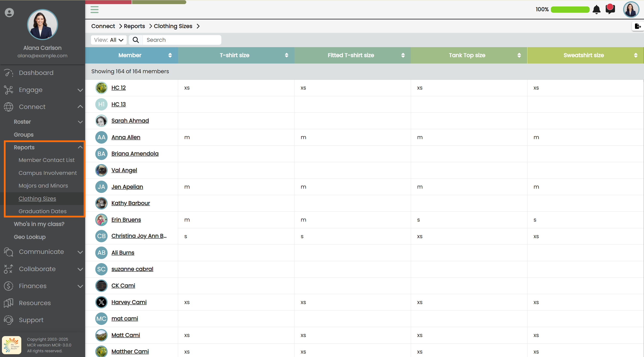Screen dimensions: 644x357
Task: Sort by T-shirt size column
Action: click(x=286, y=55)
